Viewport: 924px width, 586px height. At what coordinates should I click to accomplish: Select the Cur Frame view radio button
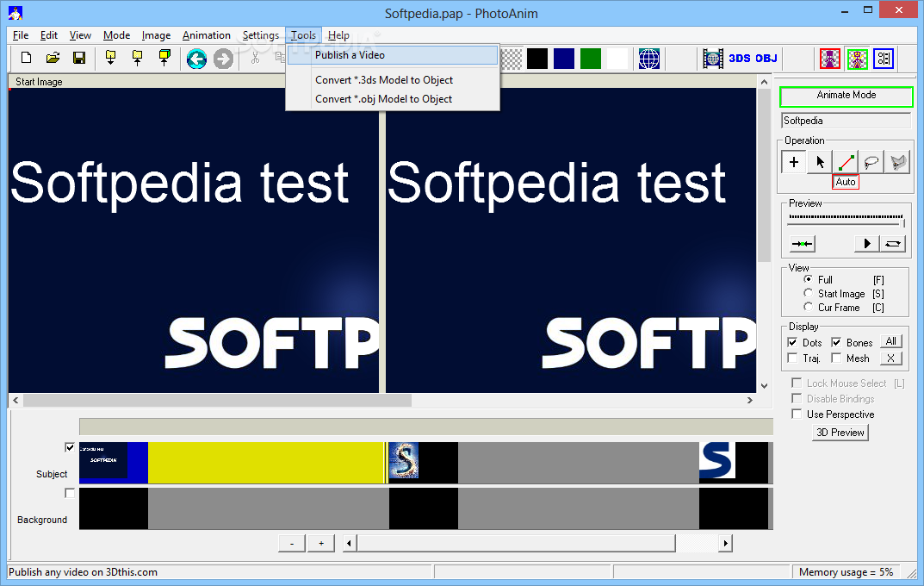click(808, 307)
